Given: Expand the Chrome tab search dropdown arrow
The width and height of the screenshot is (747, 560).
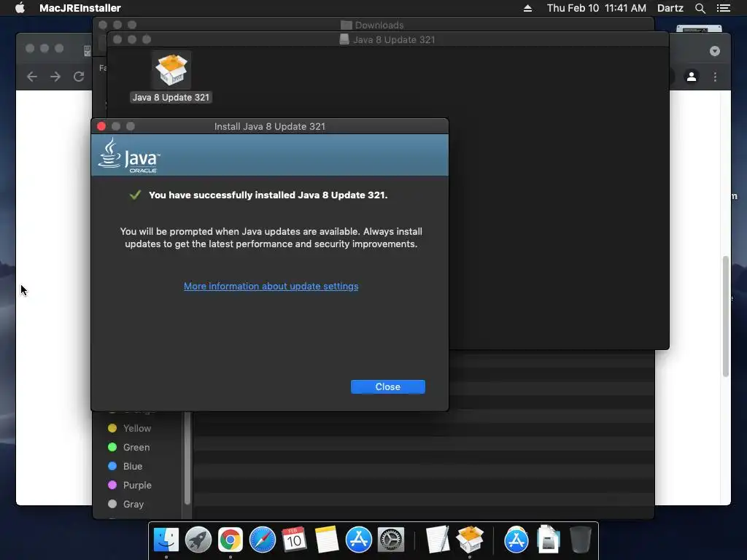Looking at the screenshot, I should (715, 51).
